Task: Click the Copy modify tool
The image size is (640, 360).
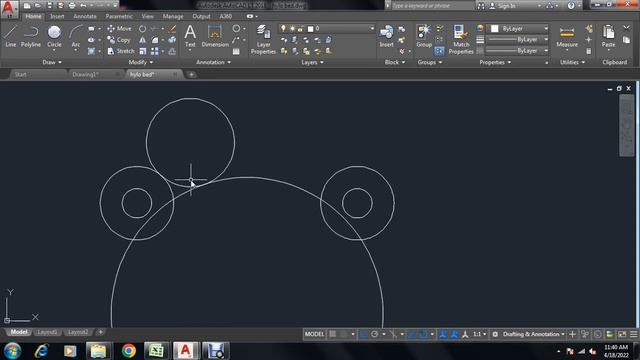Action: click(x=119, y=40)
